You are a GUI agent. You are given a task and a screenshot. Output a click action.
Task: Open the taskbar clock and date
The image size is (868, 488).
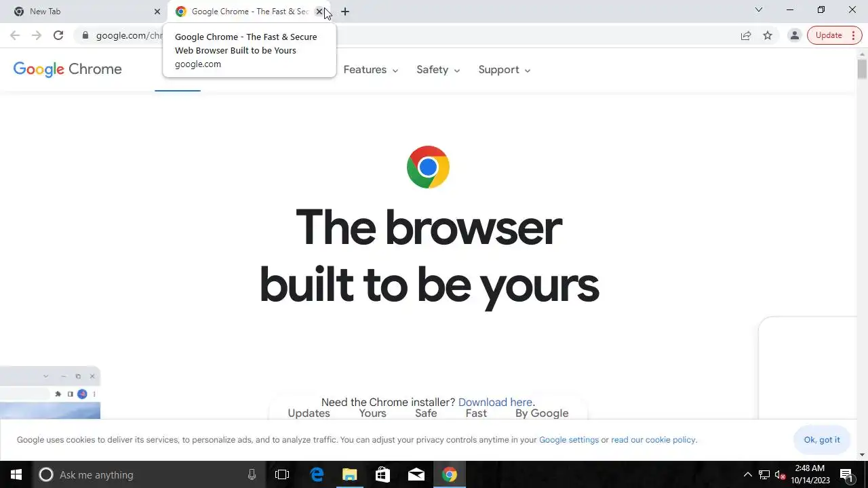pyautogui.click(x=810, y=474)
